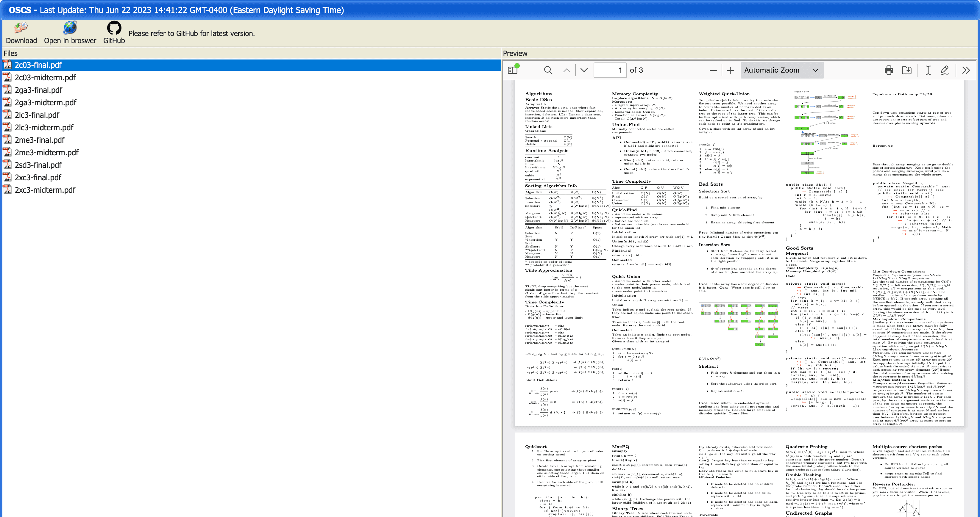980x517 pixels.
Task: Click PDF icon beside 2ga3-final.pdf
Action: point(7,90)
